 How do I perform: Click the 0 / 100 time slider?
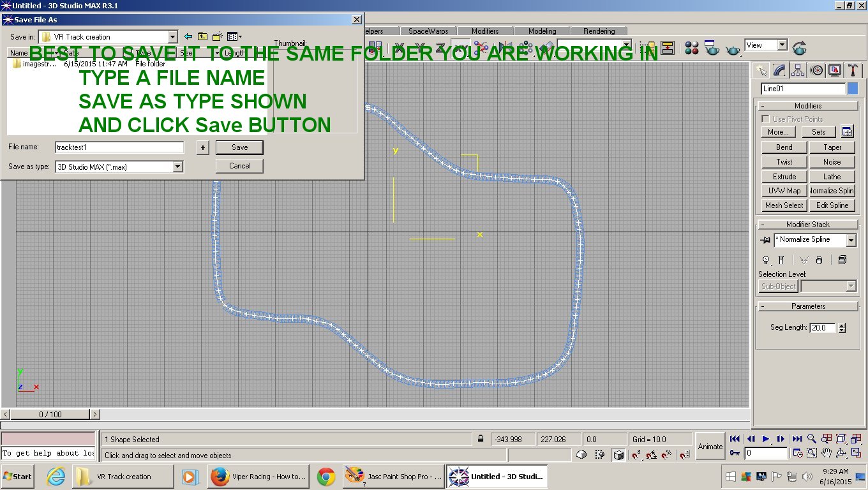50,415
